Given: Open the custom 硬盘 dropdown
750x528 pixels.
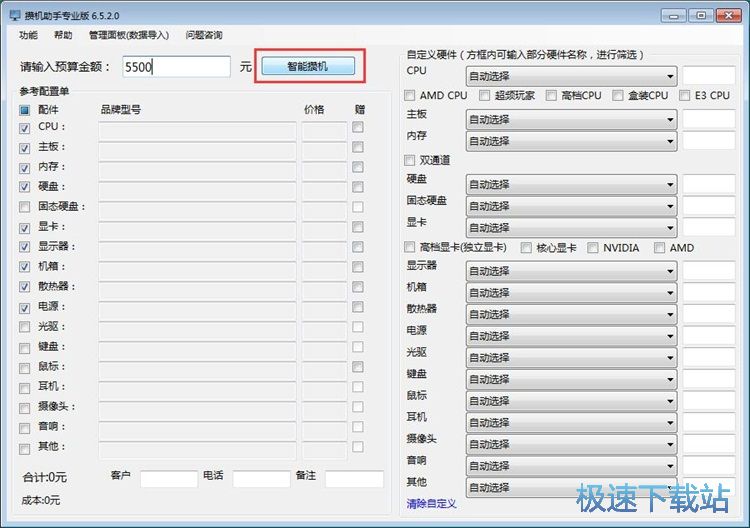Looking at the screenshot, I should click(x=572, y=185).
